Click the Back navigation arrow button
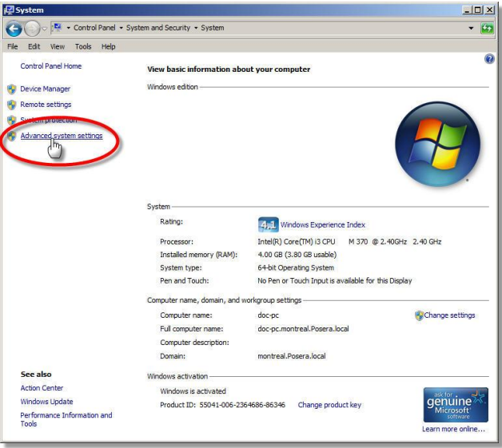The image size is (502, 448). [x=14, y=28]
